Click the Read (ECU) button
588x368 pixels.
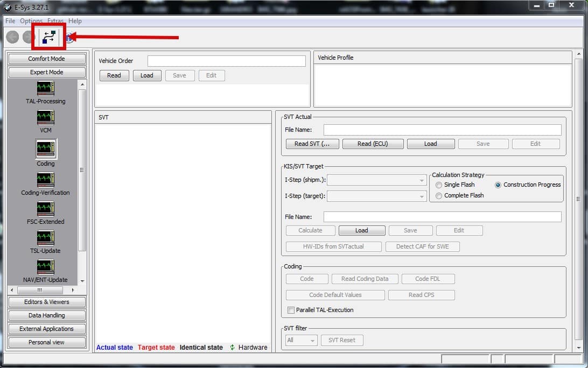373,144
